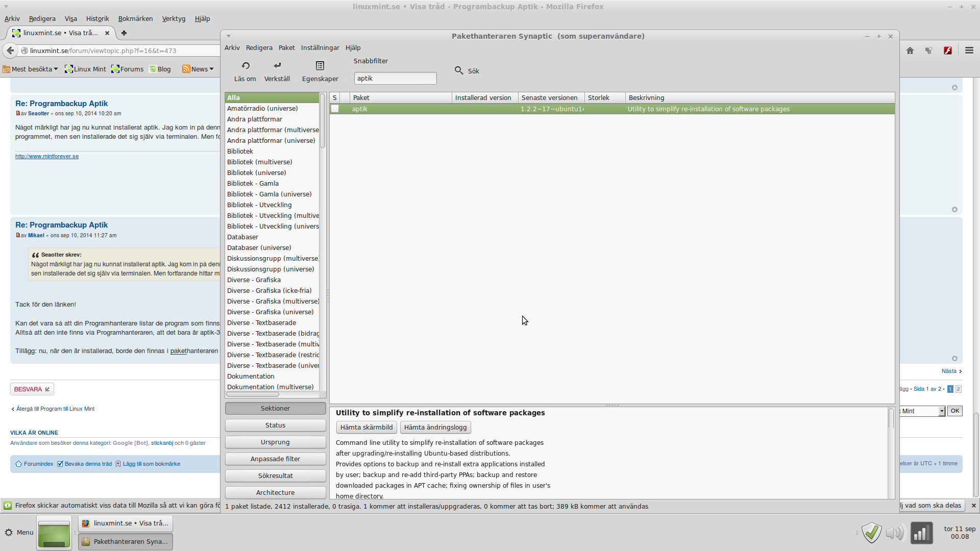Click the Status filter button
The width and height of the screenshot is (980, 551).
pyautogui.click(x=276, y=425)
